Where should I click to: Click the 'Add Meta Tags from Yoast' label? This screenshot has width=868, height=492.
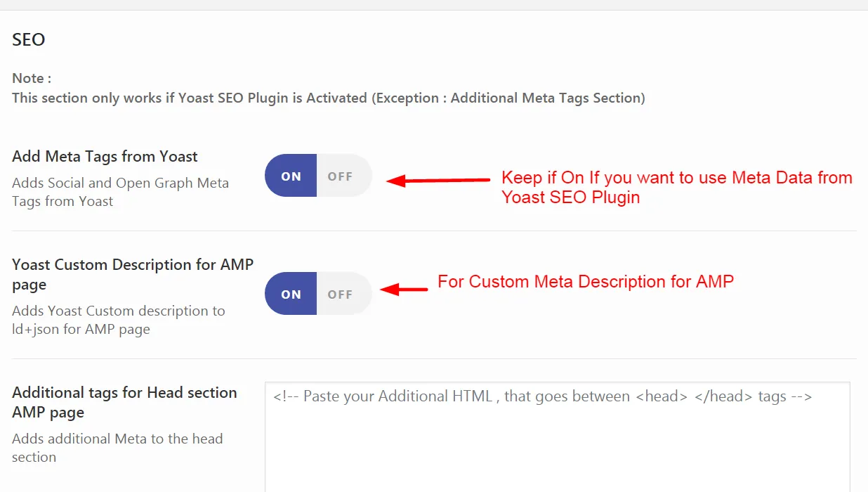click(x=105, y=157)
